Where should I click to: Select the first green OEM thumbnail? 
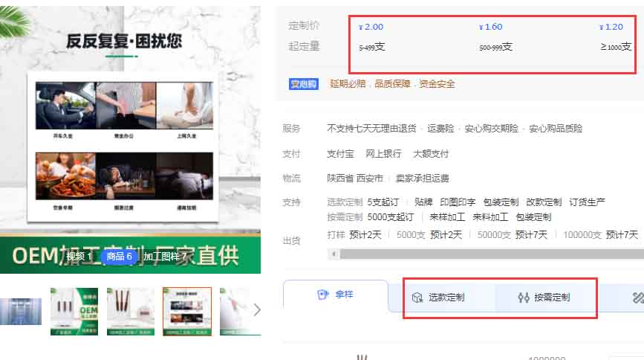point(74,311)
